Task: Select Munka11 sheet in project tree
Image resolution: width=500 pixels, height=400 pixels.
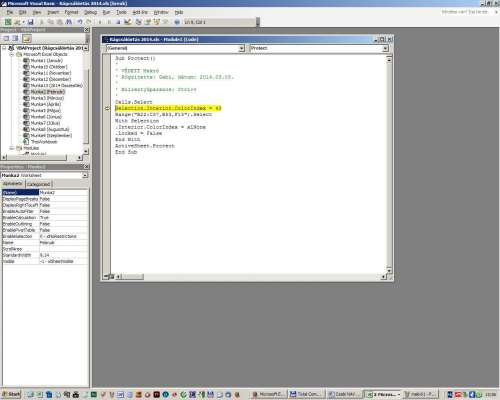Action: 51,73
